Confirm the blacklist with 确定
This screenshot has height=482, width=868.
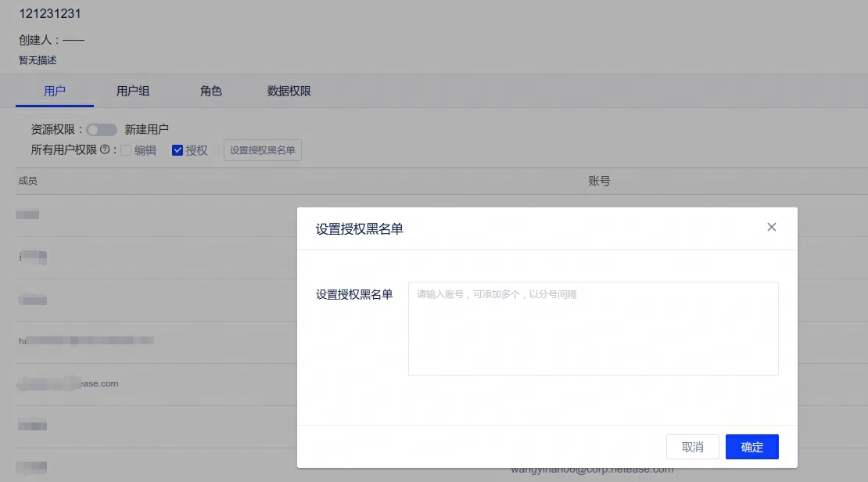[x=751, y=447]
